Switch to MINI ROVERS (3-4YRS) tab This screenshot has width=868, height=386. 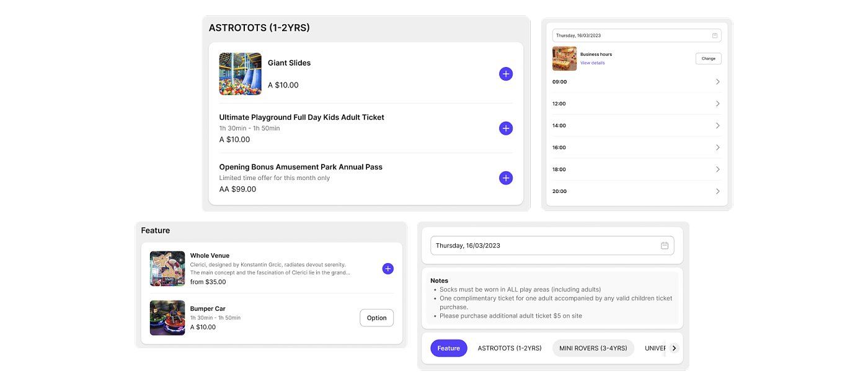593,348
